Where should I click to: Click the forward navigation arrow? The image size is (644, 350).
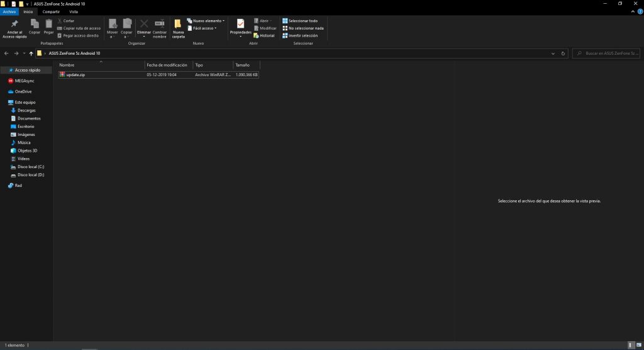[16, 53]
